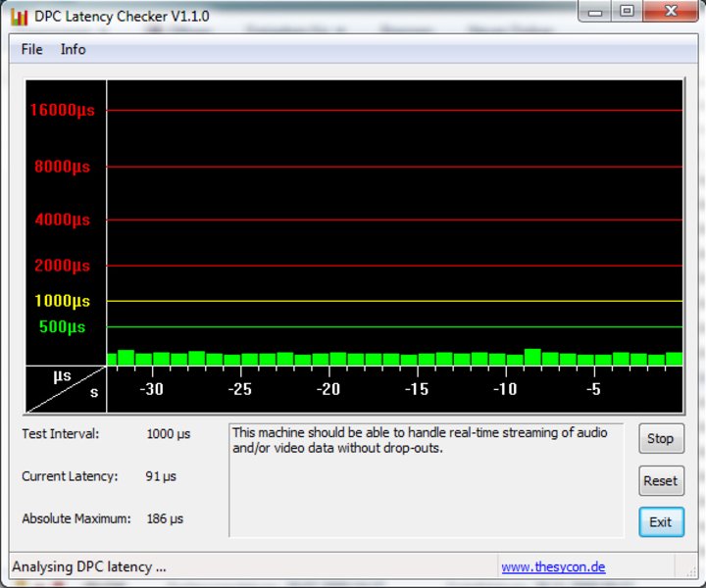This screenshot has height=588, width=706.
Task: Click the Reset button
Action: click(x=661, y=480)
